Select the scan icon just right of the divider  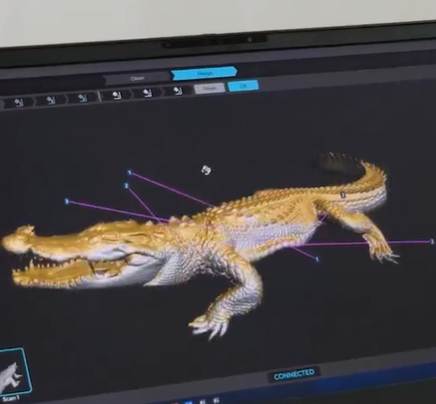[116, 95]
